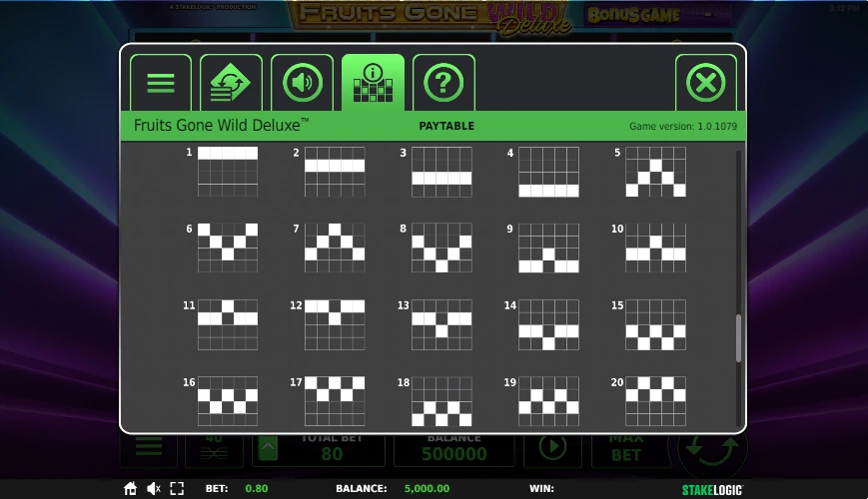Screen dimensions: 868x499
Task: Click payline 17 diagram
Action: click(x=335, y=401)
